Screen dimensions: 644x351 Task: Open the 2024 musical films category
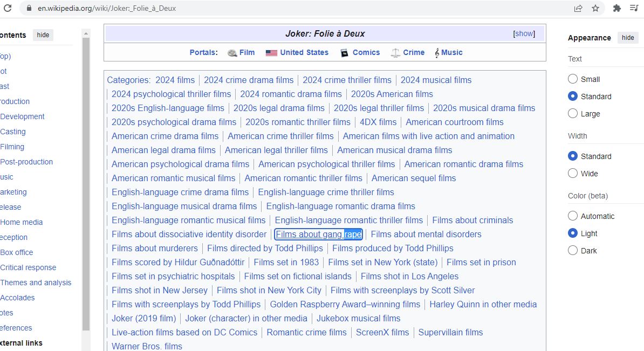click(436, 80)
